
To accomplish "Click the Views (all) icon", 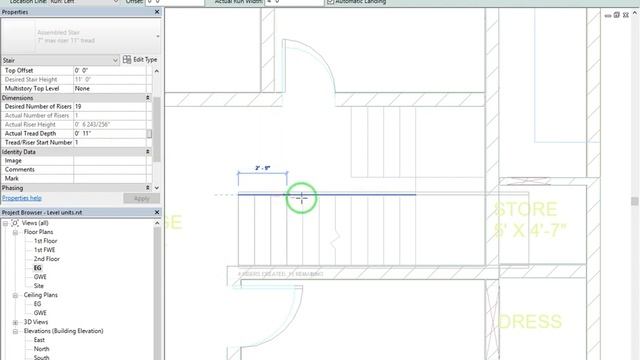I will coord(15,223).
